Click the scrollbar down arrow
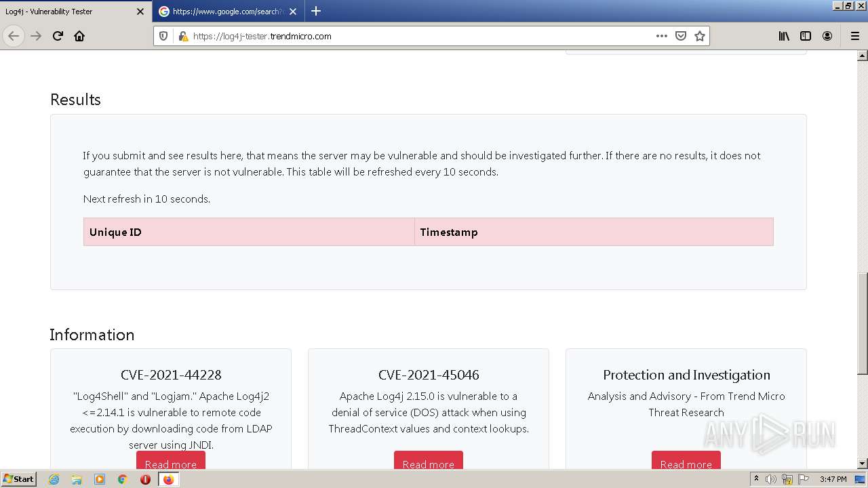 (863, 464)
